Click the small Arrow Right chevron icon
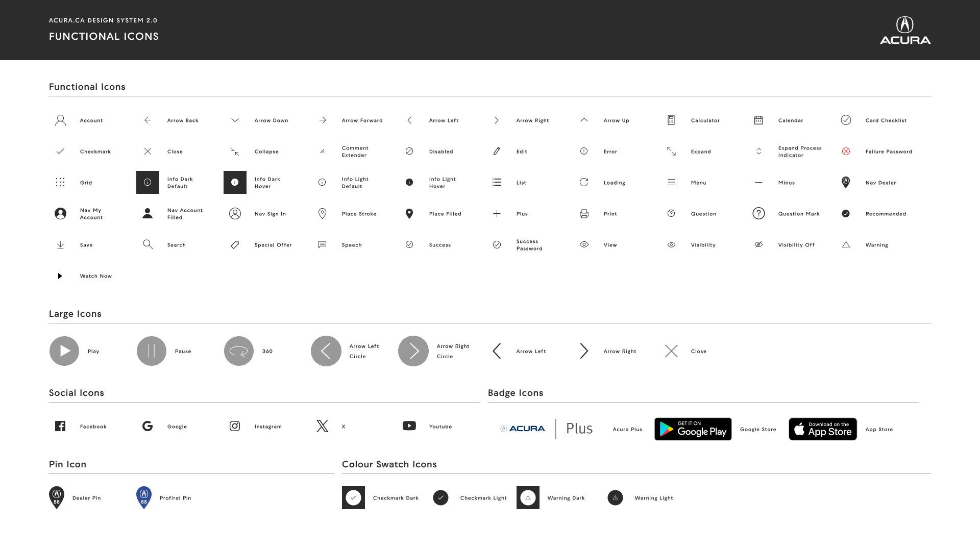Image resolution: width=980 pixels, height=551 pixels. pos(497,120)
